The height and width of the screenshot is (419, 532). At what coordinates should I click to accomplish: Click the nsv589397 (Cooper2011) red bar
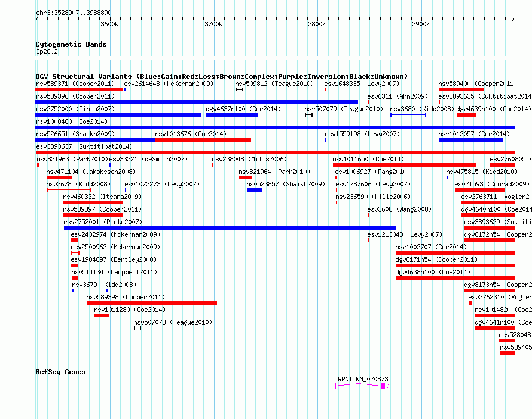click(93, 215)
